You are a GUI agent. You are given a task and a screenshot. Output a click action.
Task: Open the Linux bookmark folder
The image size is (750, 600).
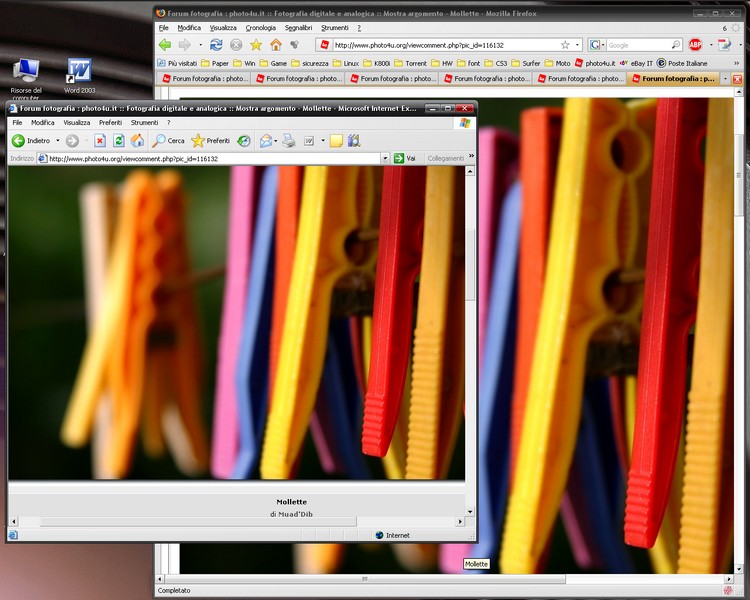click(x=346, y=63)
